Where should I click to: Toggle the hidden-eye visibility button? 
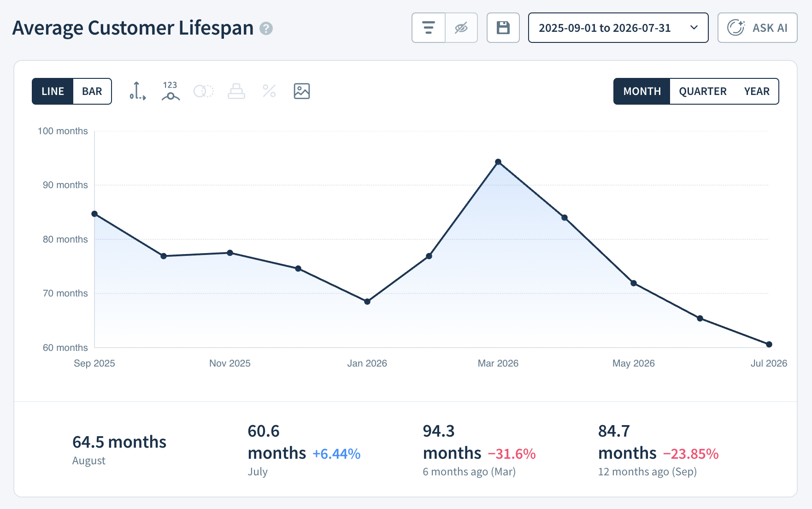pos(461,28)
